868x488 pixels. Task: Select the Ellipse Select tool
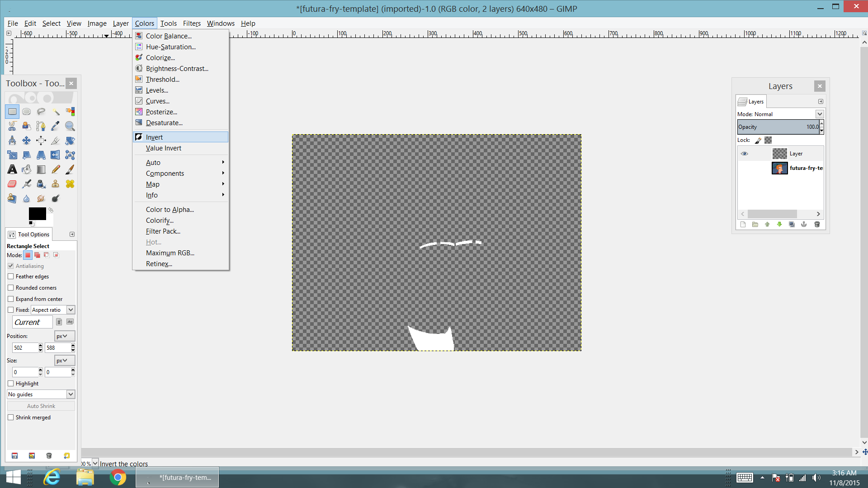point(27,112)
